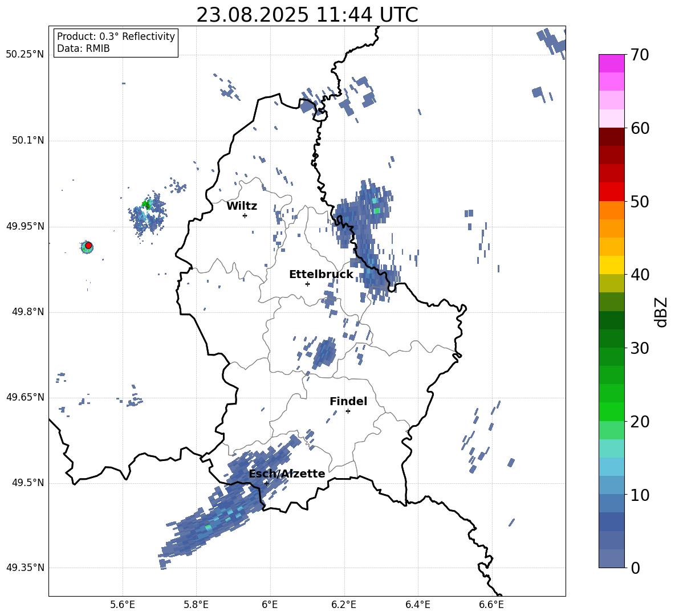Click the Esch/Alzette station label
Screen dimensions: 675x616
(x=287, y=474)
